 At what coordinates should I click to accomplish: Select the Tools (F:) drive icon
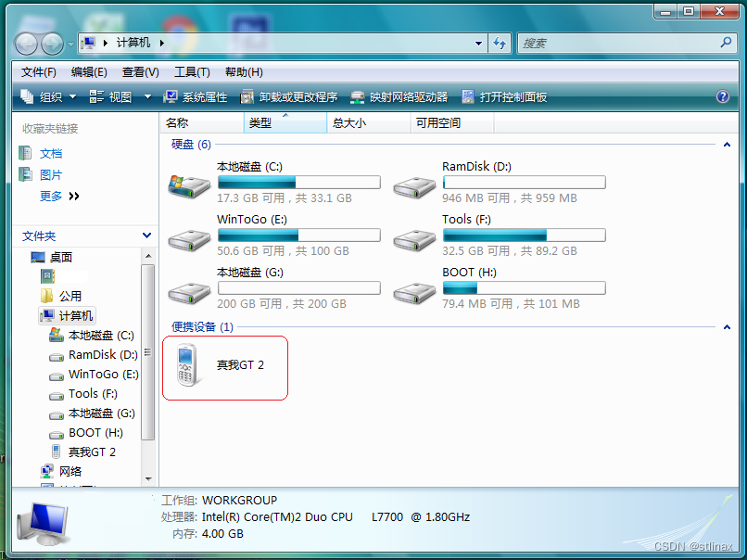414,240
